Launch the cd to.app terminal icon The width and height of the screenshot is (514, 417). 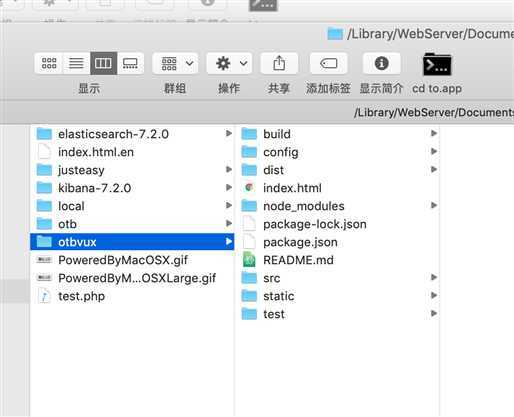pos(437,64)
